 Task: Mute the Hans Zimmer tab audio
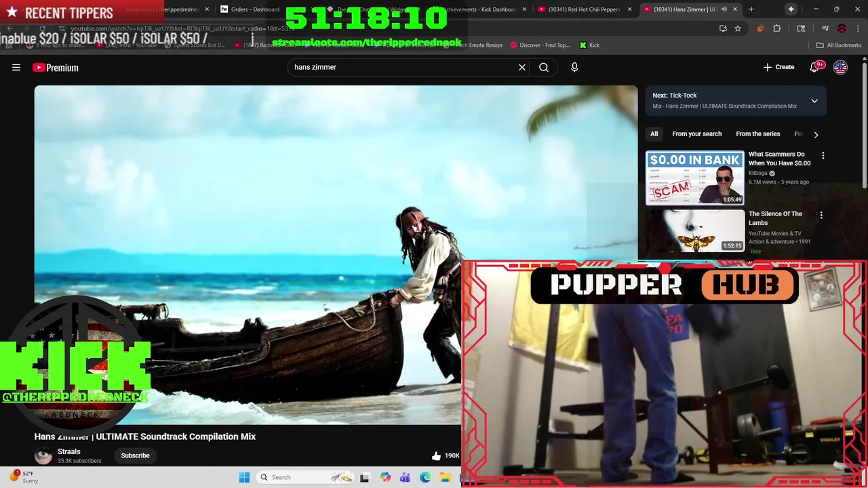tap(724, 9)
